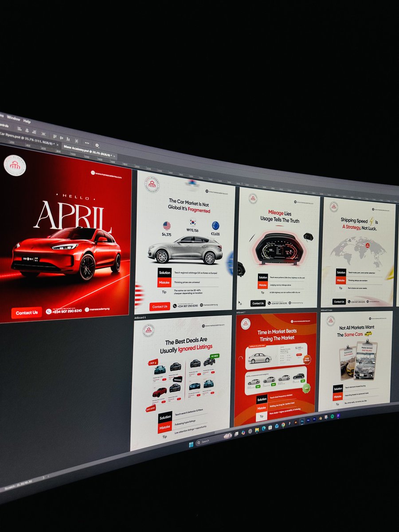Click the €3,635 price under EU flag
The width and height of the screenshot is (399, 532).
tap(215, 234)
